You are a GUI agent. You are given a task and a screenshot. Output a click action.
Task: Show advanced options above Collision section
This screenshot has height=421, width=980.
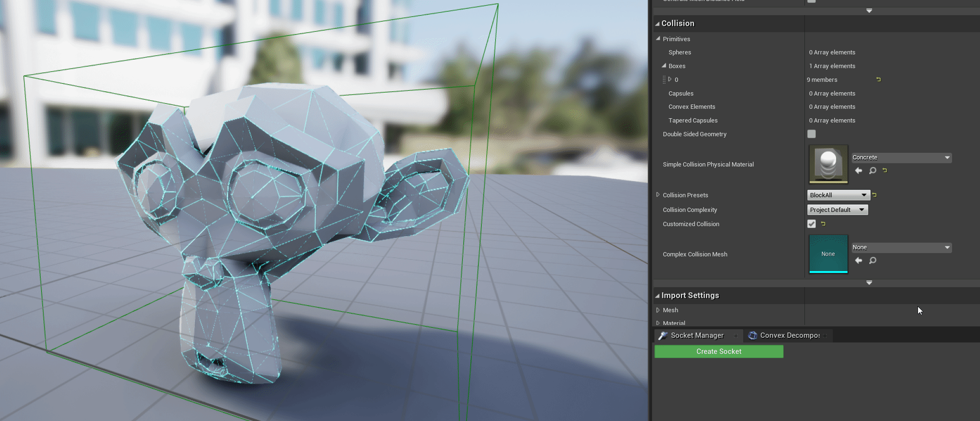tap(869, 10)
